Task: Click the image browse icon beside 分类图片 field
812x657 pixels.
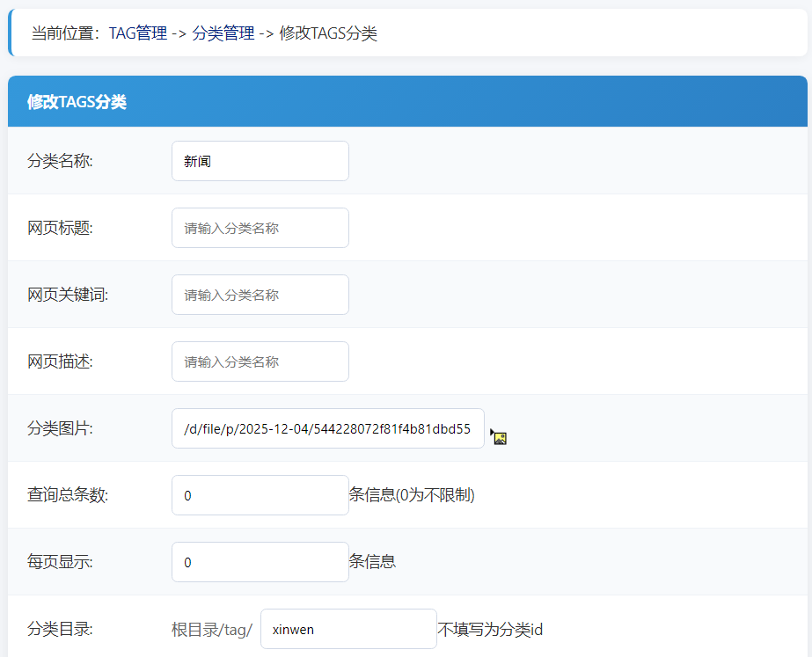Action: pyautogui.click(x=499, y=436)
